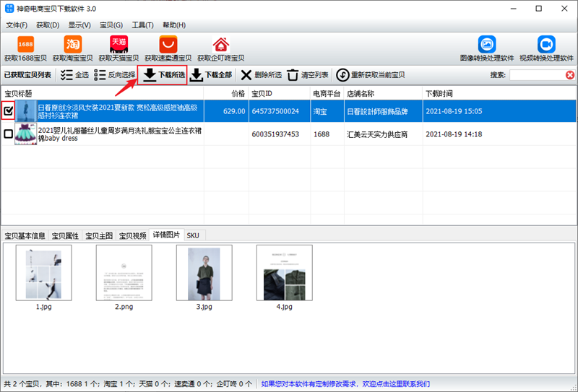Click the 获取天猫宝贝 icon
578x392 pixels.
point(118,44)
